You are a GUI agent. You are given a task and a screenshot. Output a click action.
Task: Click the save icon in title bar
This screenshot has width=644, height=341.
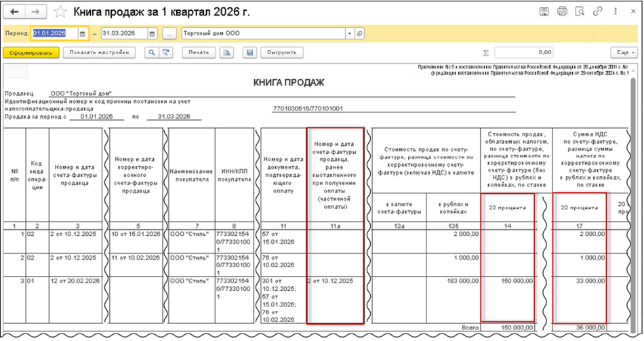pos(544,12)
